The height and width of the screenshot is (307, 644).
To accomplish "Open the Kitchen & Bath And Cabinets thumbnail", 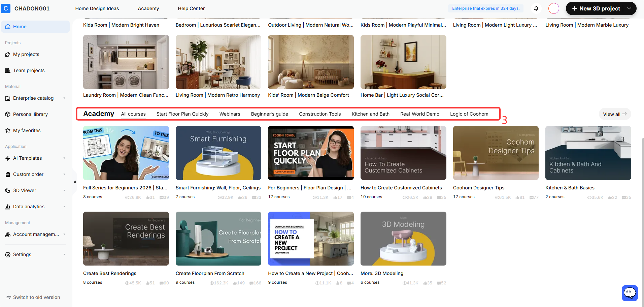I will pos(588,153).
